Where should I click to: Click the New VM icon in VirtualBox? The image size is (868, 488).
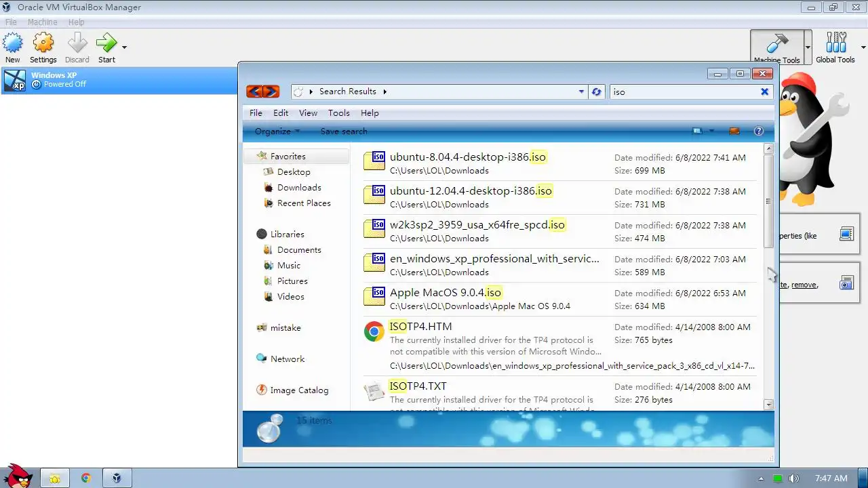click(x=12, y=43)
